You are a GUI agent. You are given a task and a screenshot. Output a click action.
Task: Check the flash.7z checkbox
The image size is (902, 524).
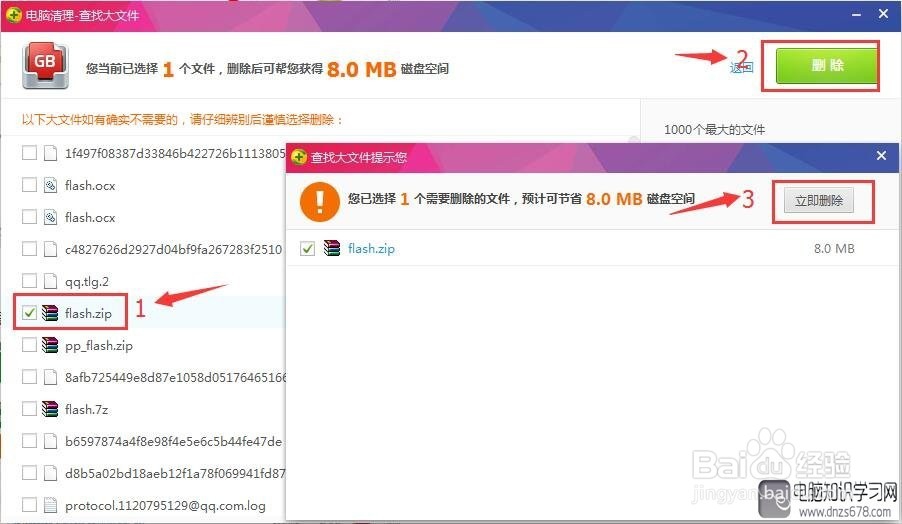29,409
